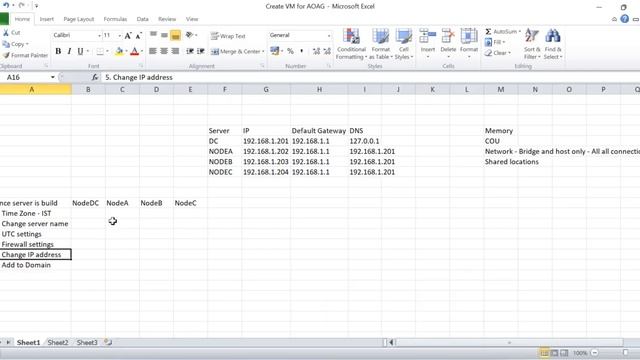Toggle Bold formatting
This screenshot has height=360, width=640.
[x=58, y=51]
